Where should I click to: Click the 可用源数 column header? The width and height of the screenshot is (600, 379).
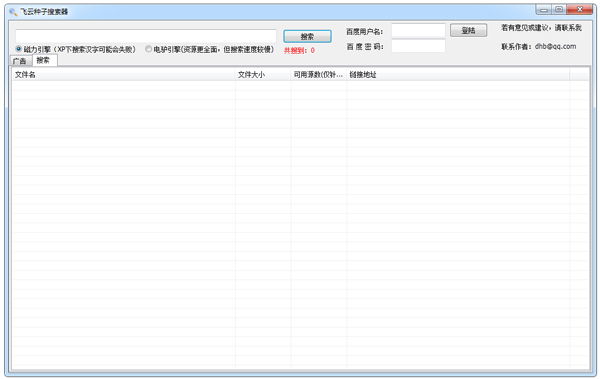tap(318, 75)
